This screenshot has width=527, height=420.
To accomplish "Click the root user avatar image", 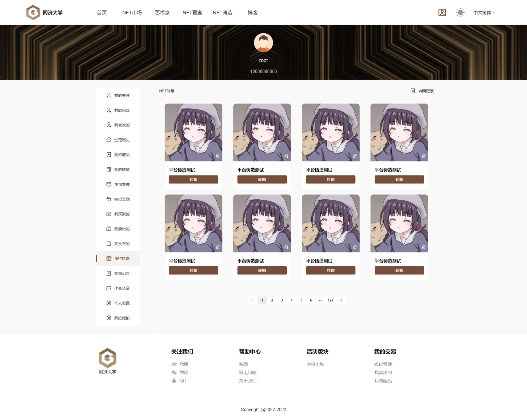I will 263,42.
